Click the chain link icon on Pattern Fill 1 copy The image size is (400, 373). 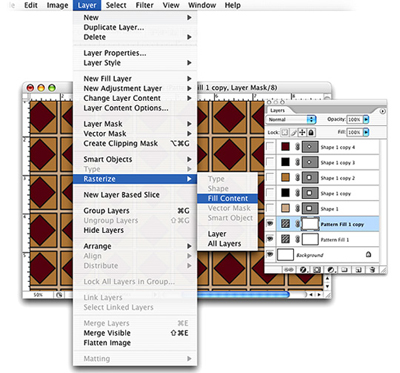coord(297,224)
